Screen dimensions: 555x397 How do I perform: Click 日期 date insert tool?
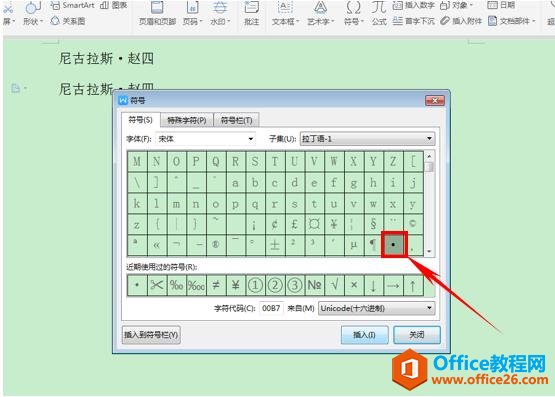501,5
